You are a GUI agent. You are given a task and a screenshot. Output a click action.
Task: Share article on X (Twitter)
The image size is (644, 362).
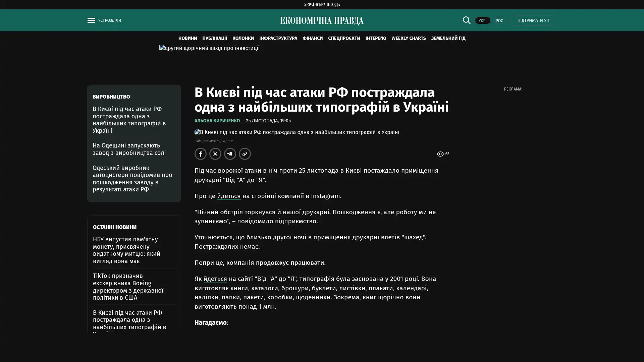click(x=215, y=154)
